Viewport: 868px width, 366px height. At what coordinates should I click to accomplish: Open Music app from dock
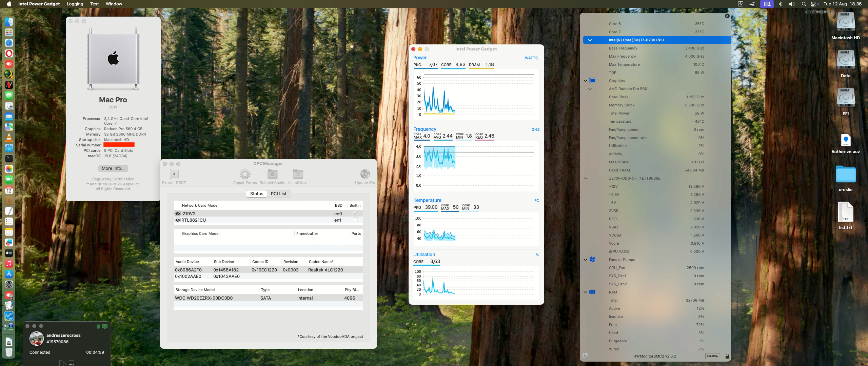[x=9, y=263]
